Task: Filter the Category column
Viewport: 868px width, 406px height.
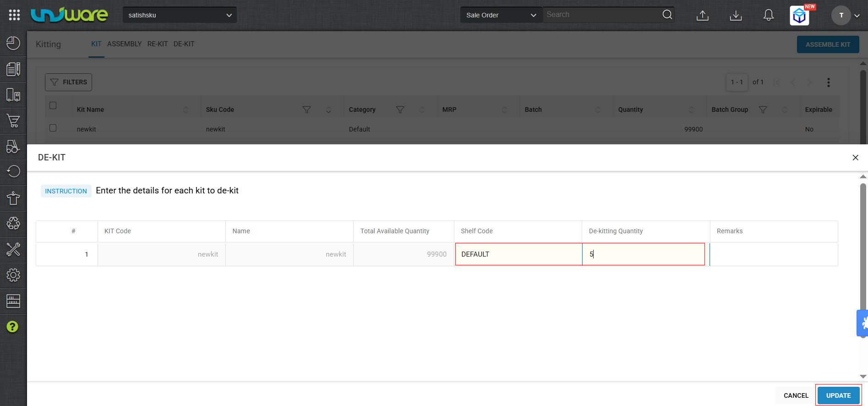Action: coord(400,110)
